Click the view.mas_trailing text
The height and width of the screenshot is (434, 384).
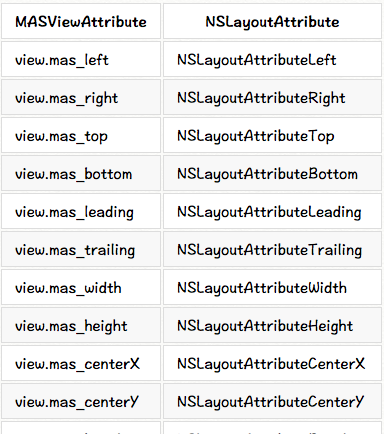pyautogui.click(x=75, y=250)
